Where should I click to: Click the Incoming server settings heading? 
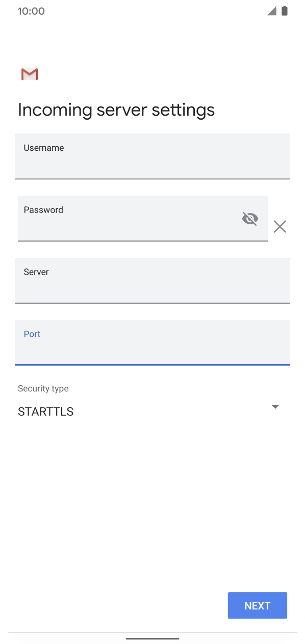click(116, 110)
